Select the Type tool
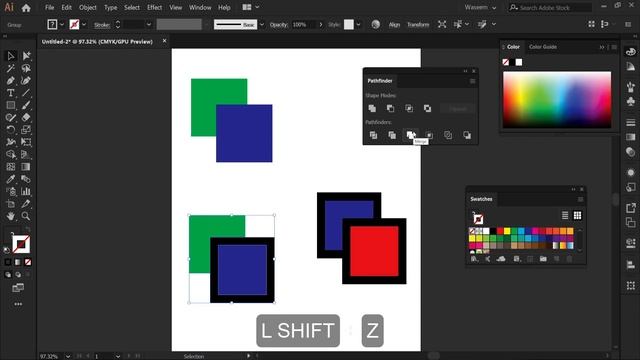640x360 pixels. coord(11,93)
